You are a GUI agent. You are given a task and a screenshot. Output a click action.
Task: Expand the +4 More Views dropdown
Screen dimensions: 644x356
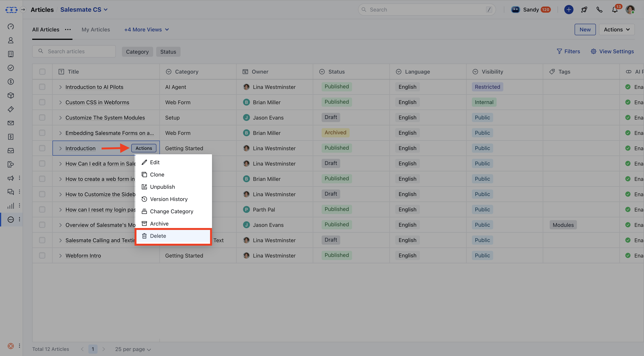[146, 30]
